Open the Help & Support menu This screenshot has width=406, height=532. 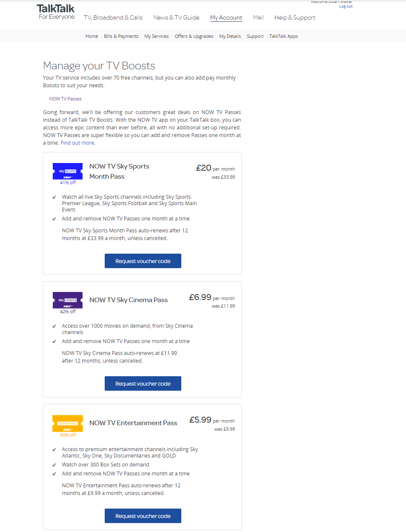point(294,17)
